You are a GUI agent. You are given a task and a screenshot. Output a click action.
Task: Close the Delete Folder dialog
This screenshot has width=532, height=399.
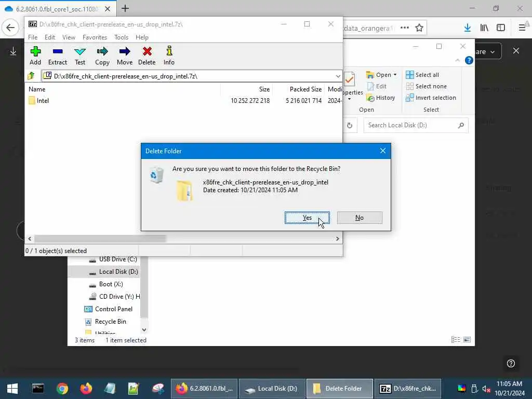coord(383,151)
